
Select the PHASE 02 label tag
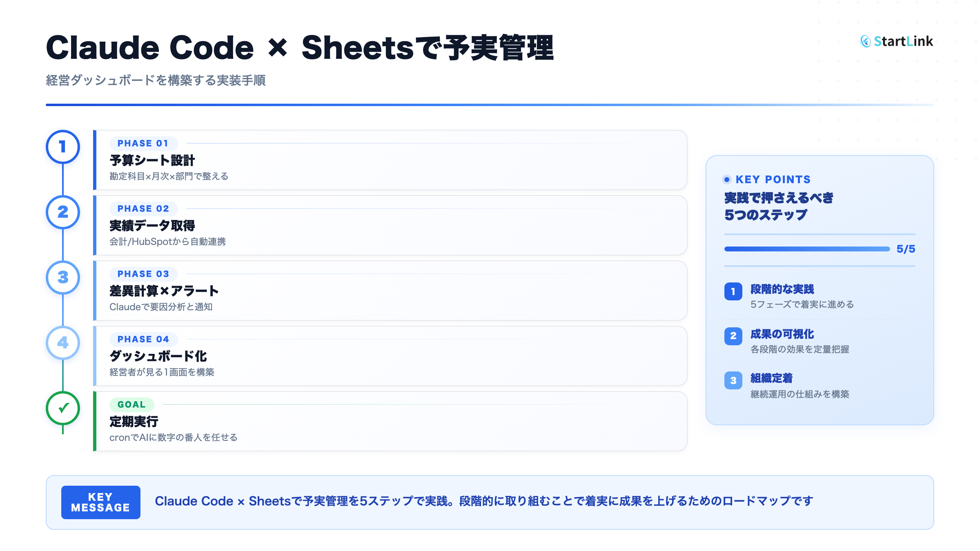143,209
